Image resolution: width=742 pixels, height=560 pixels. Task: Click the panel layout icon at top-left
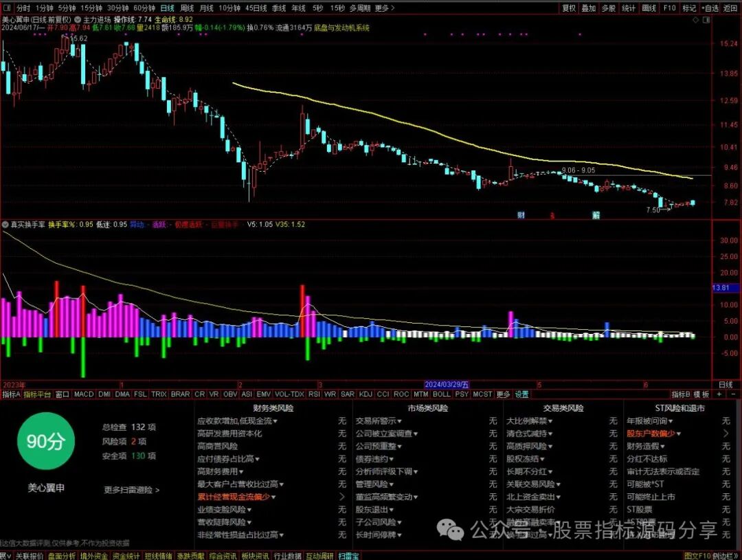click(x=8, y=8)
